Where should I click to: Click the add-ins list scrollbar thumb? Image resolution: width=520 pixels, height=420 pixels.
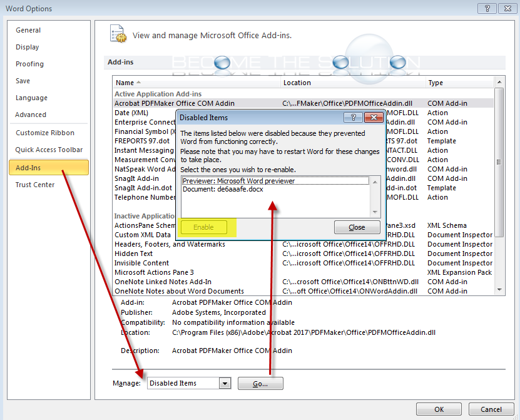pyautogui.click(x=499, y=162)
